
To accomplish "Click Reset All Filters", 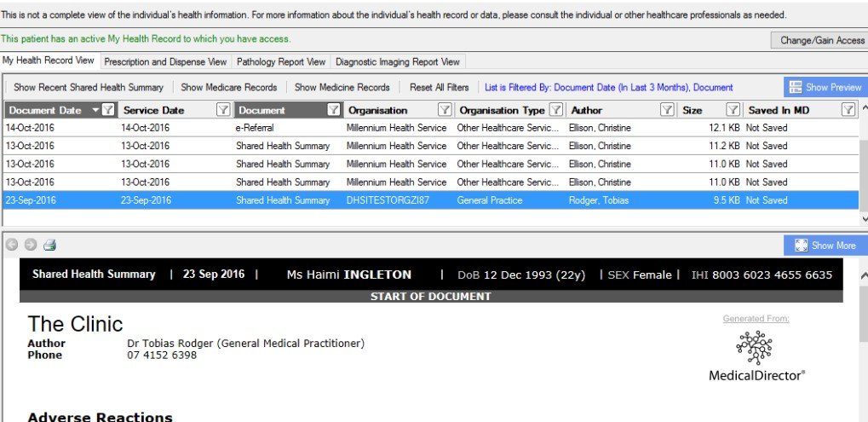I will pyautogui.click(x=439, y=88).
